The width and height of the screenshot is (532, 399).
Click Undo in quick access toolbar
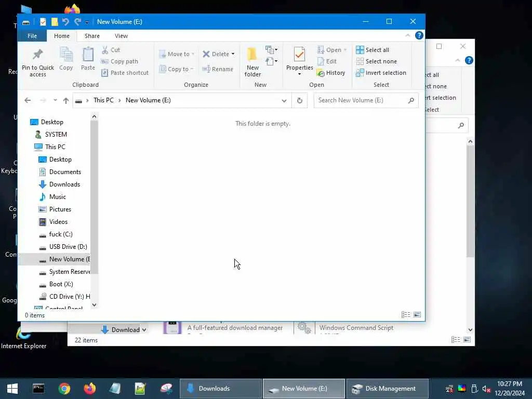(66, 22)
